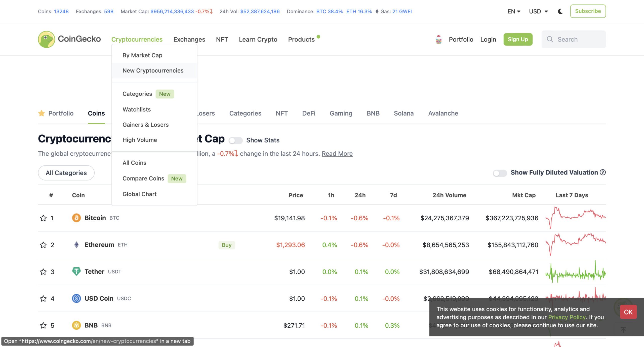Open the NFT nav menu

[222, 39]
